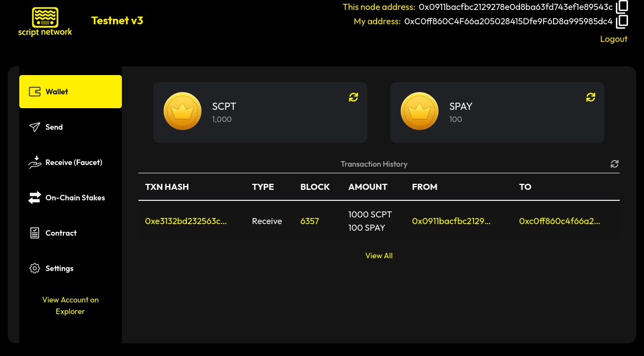Viewport: 644px width, 356px height.
Task: Go to the Send page
Action: click(54, 127)
